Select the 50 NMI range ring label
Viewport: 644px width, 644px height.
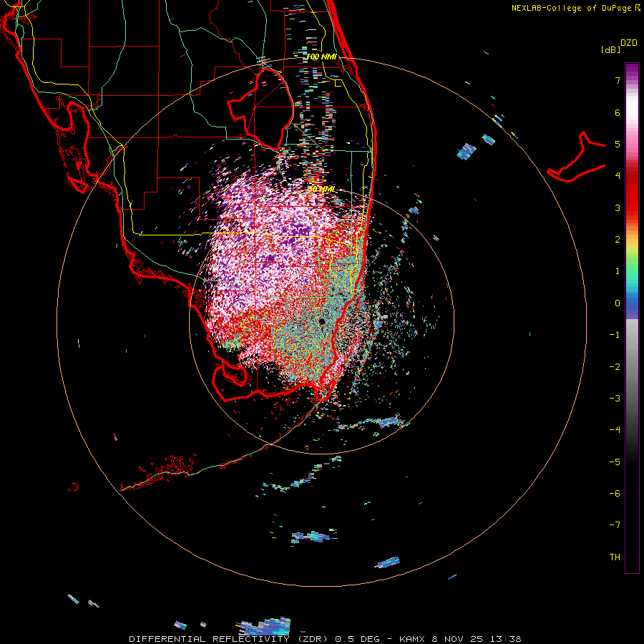coord(321,189)
